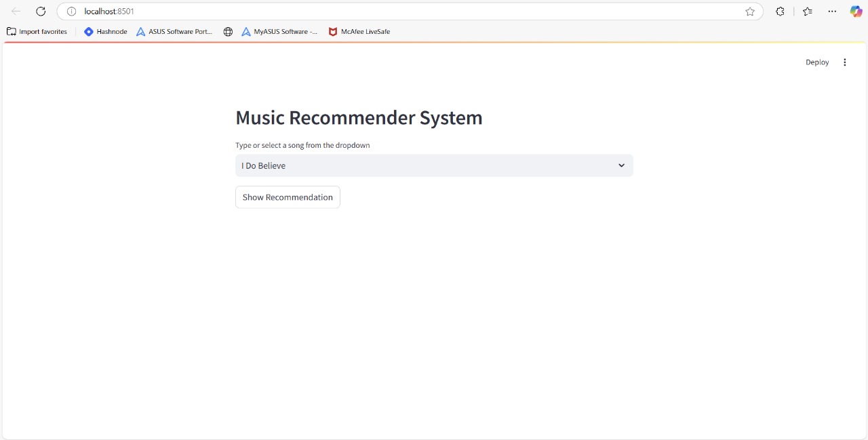Click the browser back arrow

[16, 12]
